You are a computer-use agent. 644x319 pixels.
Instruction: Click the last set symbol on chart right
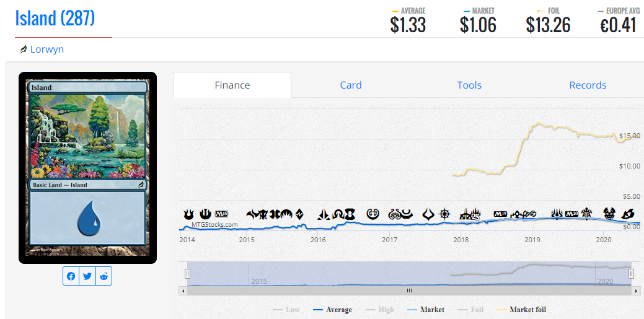[628, 214]
